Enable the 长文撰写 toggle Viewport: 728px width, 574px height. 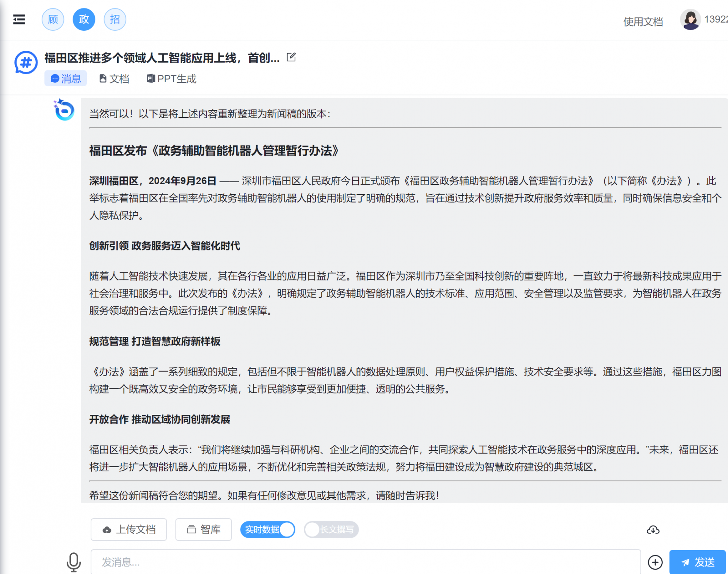[331, 529]
